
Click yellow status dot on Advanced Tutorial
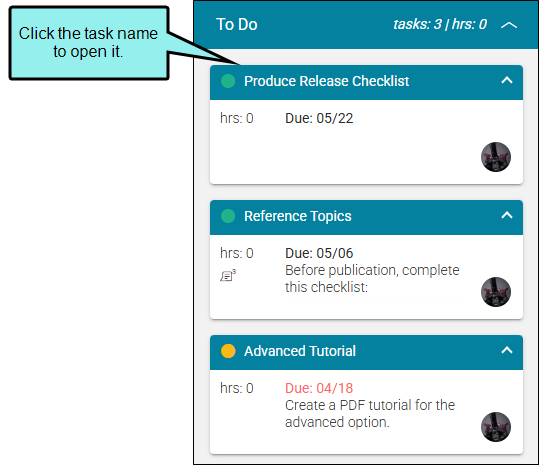pos(228,351)
